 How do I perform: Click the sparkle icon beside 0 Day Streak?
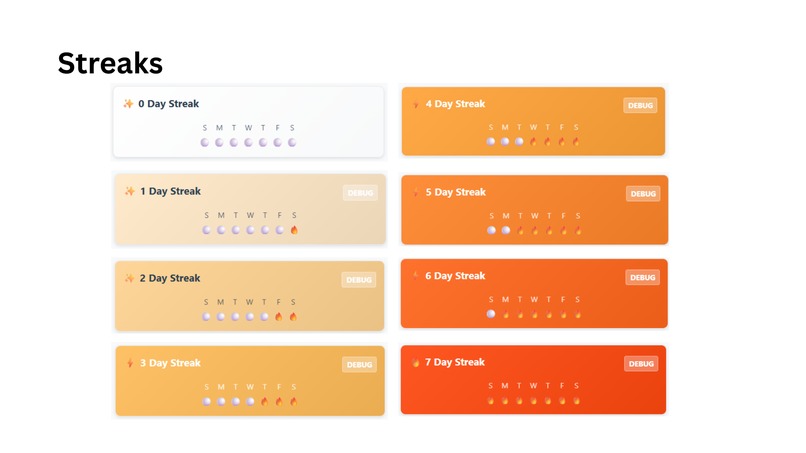coord(128,104)
